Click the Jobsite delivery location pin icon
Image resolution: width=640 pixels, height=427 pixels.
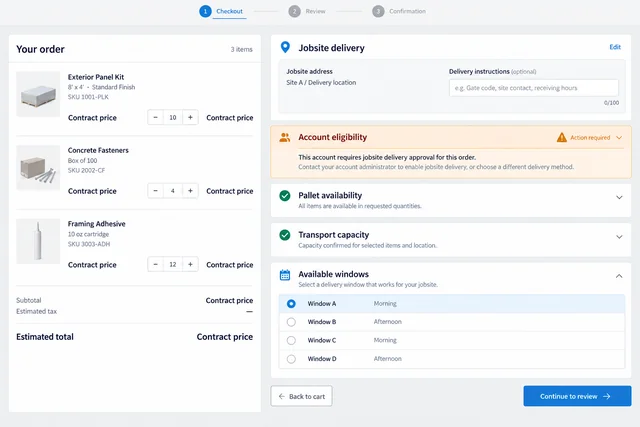coord(285,47)
